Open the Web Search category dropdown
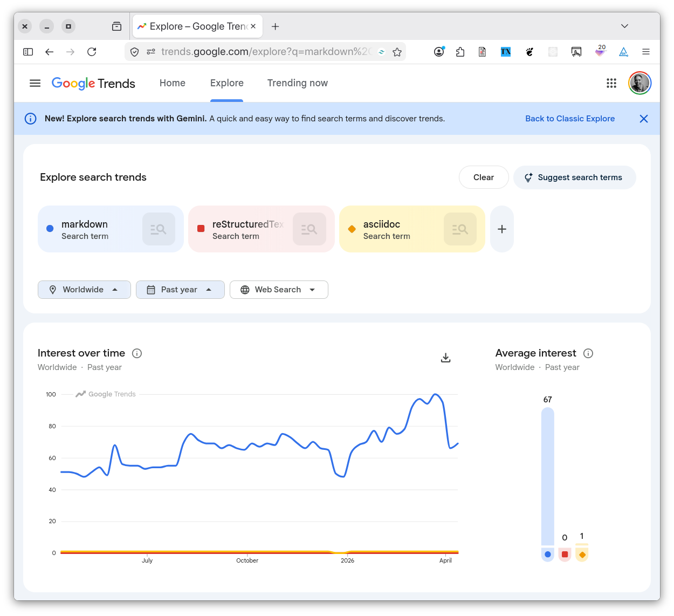This screenshot has width=674, height=616. click(x=279, y=290)
